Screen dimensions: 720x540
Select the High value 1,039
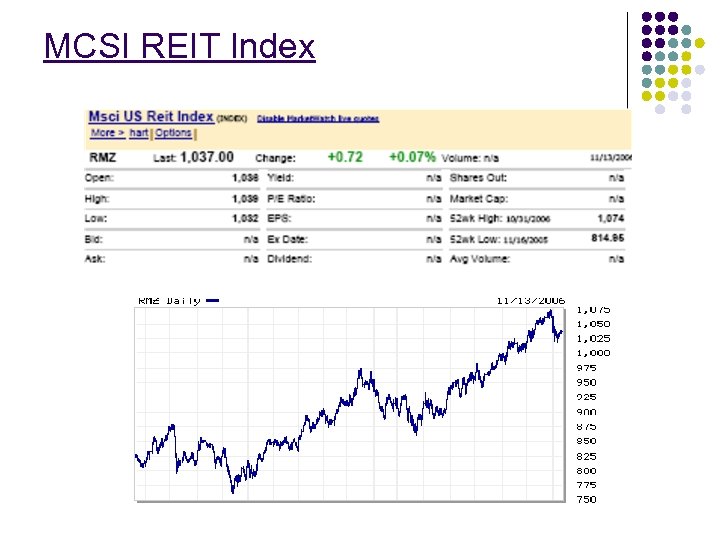245,199
